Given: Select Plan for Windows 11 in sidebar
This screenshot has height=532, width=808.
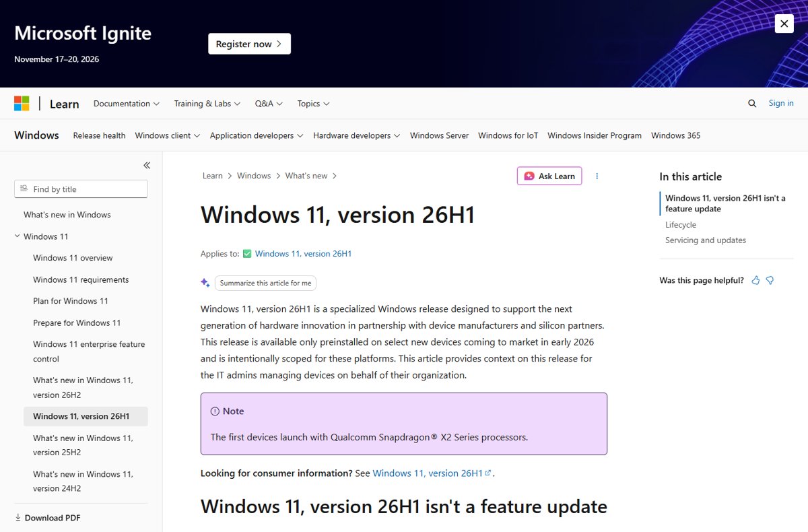Looking at the screenshot, I should (71, 301).
